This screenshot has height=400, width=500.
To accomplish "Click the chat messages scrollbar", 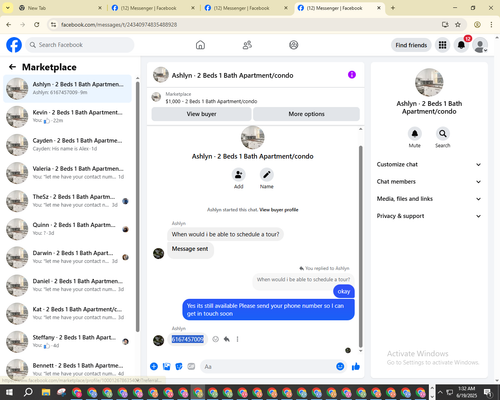I will 360,247.
